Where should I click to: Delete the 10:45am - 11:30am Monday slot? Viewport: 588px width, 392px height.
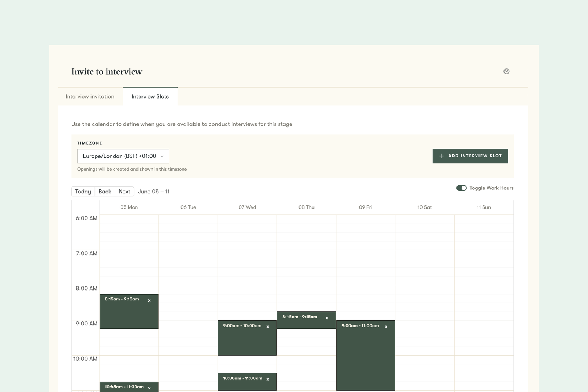(150, 388)
